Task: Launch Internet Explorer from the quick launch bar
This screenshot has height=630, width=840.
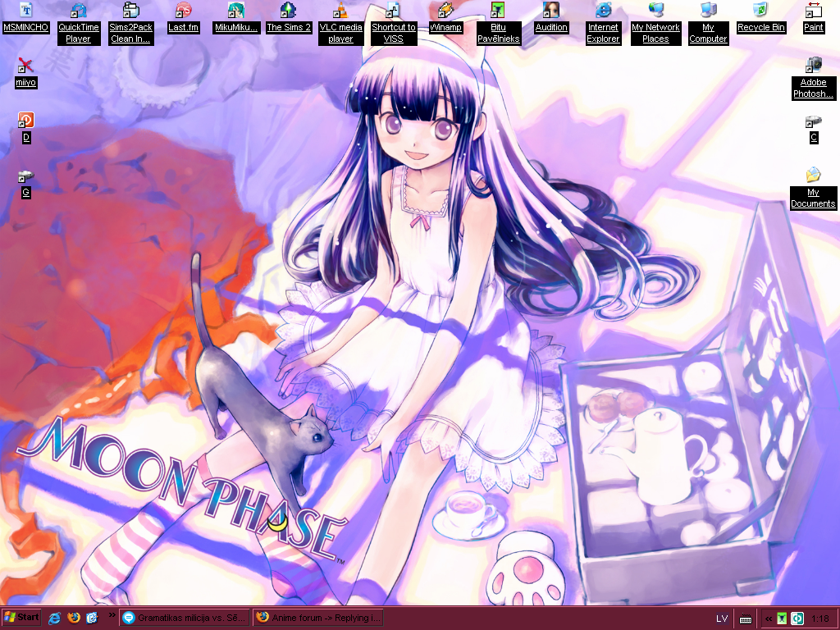Action: 54,618
